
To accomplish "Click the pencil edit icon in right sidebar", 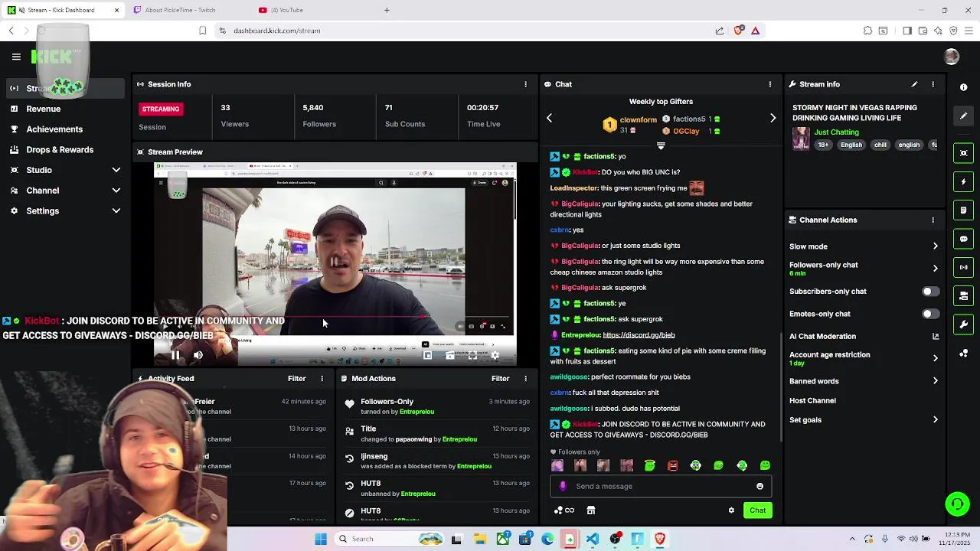I will [964, 116].
